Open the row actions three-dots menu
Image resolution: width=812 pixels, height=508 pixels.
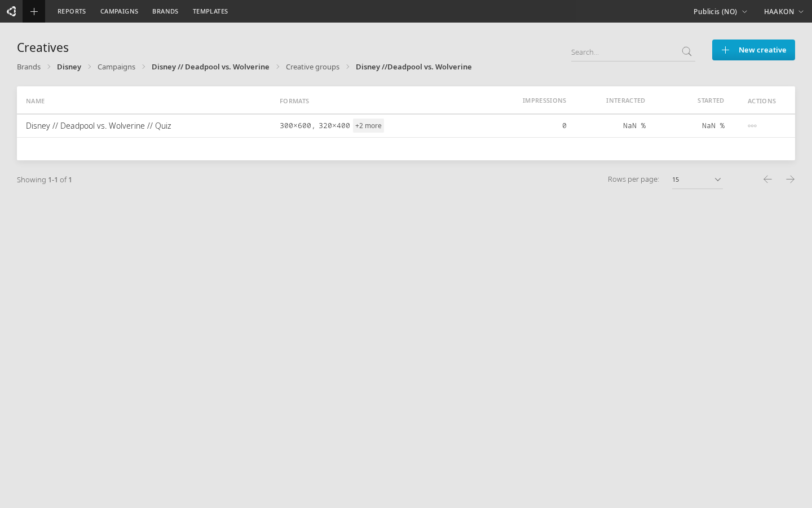(752, 126)
